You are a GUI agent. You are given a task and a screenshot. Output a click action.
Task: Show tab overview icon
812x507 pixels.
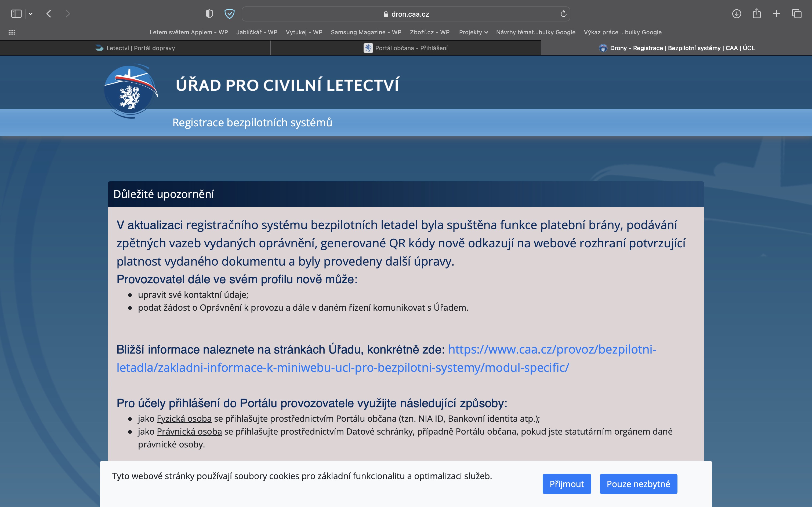coord(797,14)
